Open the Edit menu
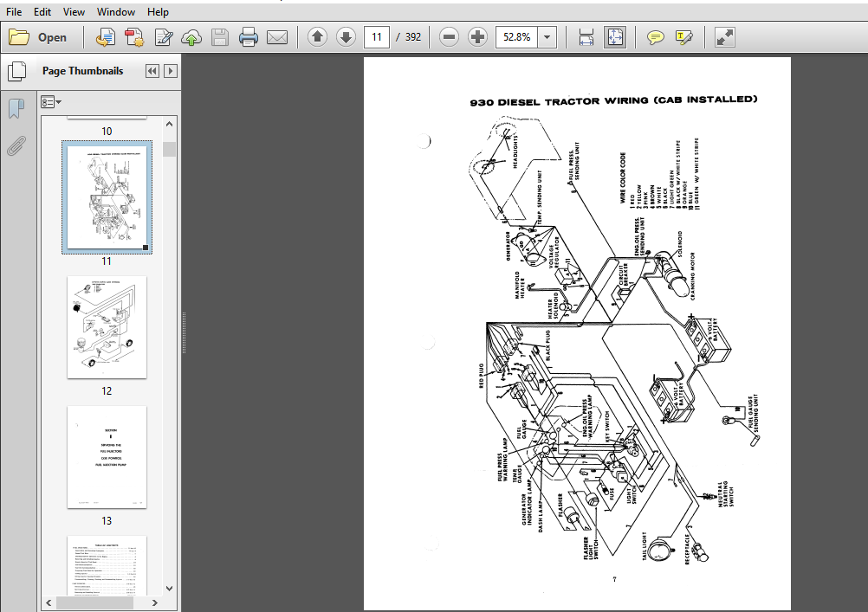This screenshot has width=868, height=612. pos(42,11)
